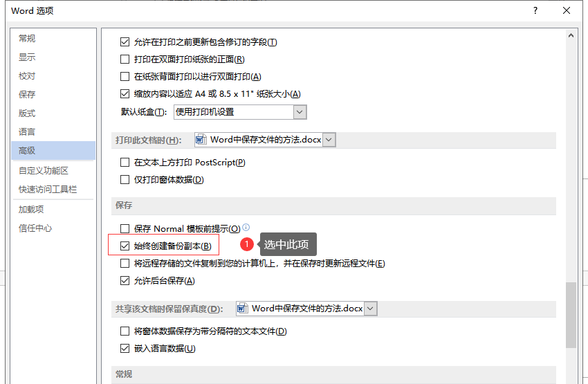This screenshot has height=384, width=588.
Task: Disable 允许后台保存 checkbox
Action: [x=125, y=281]
